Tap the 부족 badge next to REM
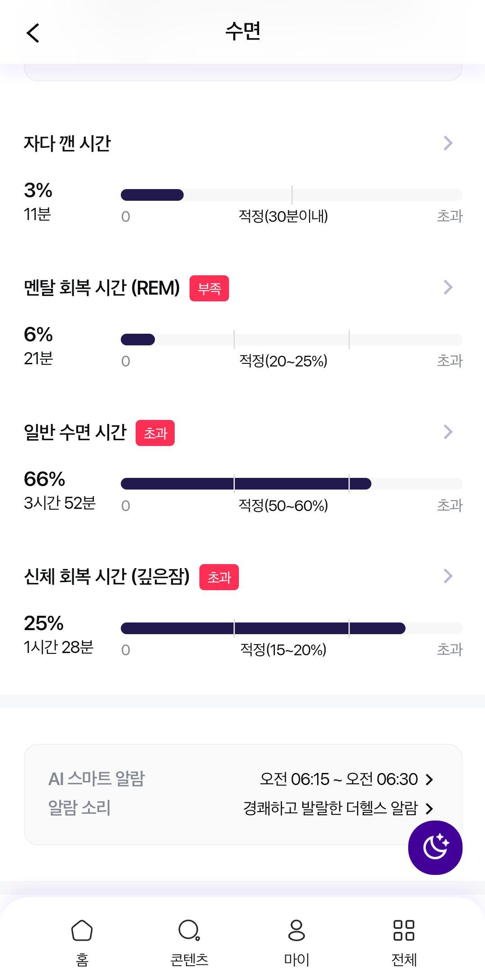 pos(209,288)
